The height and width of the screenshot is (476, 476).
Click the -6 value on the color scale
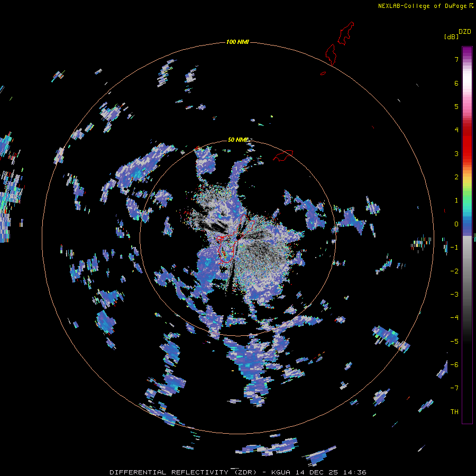[x=454, y=365]
